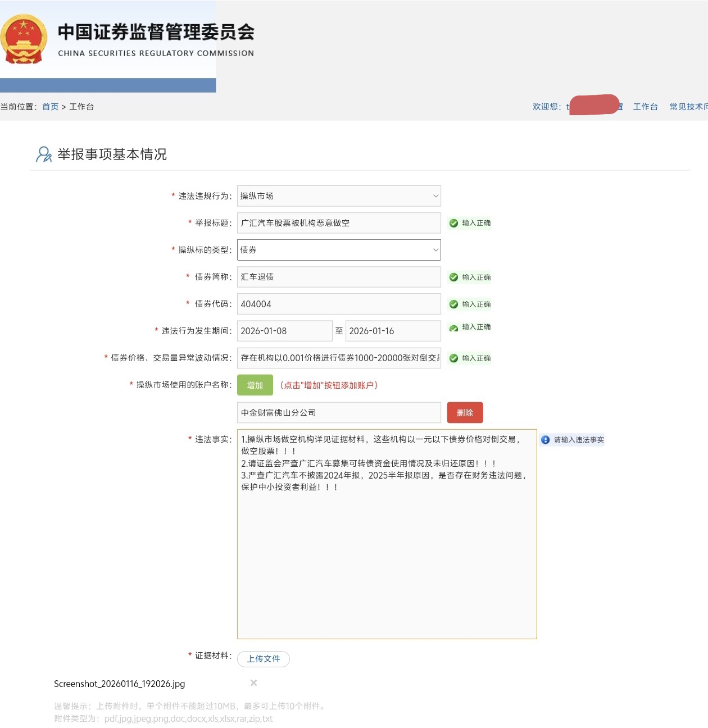Image resolution: width=708 pixels, height=728 pixels.
Task: Open the 工作台 link in top navigation
Action: click(645, 107)
